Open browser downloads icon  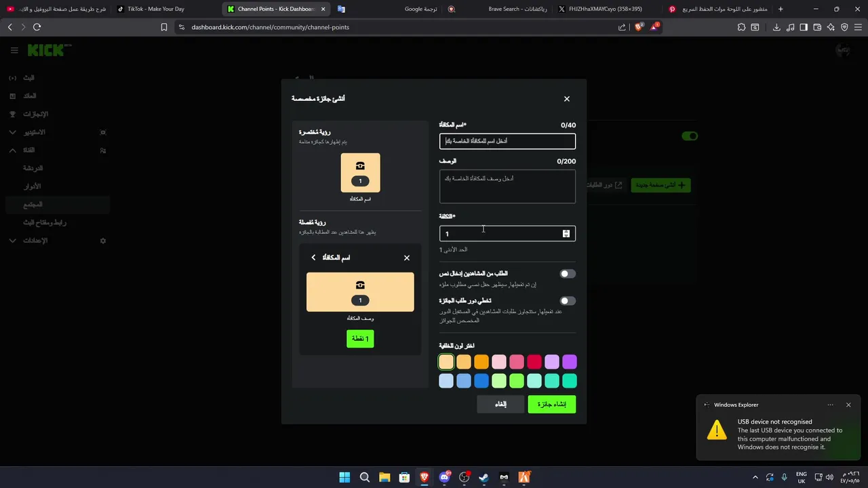[776, 27]
